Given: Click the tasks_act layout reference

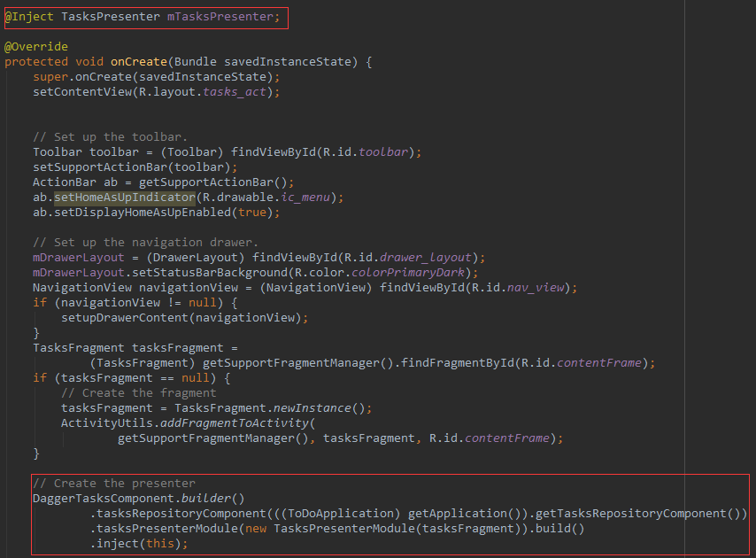Looking at the screenshot, I should [x=235, y=91].
